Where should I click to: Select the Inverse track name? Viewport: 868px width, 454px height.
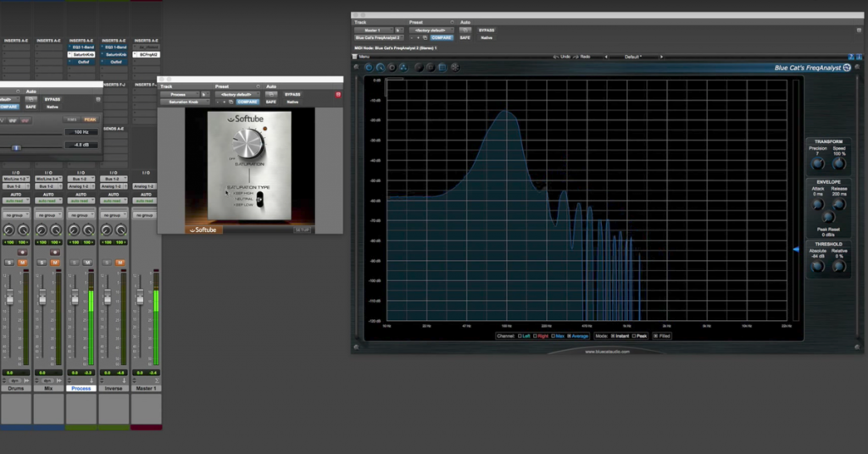click(114, 388)
